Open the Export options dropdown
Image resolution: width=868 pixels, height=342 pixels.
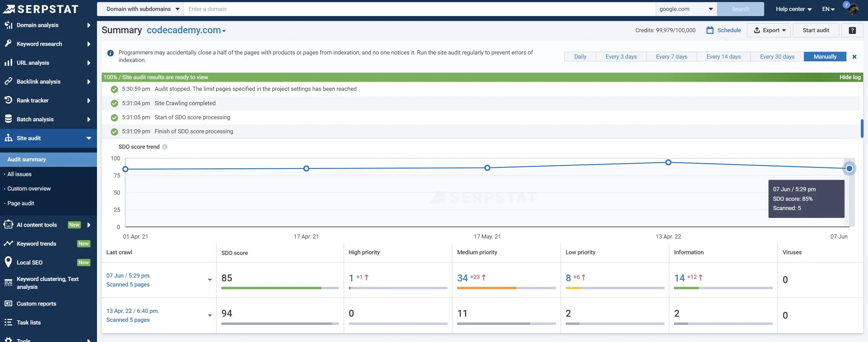[x=769, y=30]
